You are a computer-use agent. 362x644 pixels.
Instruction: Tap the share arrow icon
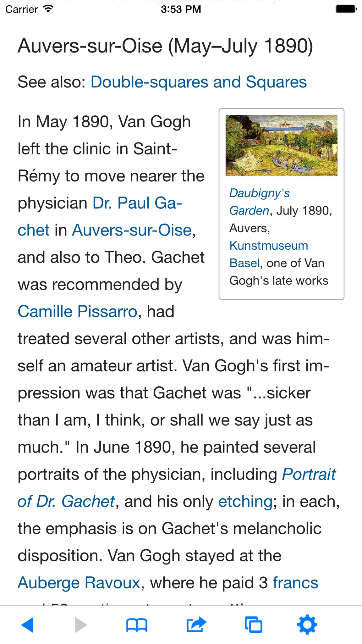click(x=196, y=625)
